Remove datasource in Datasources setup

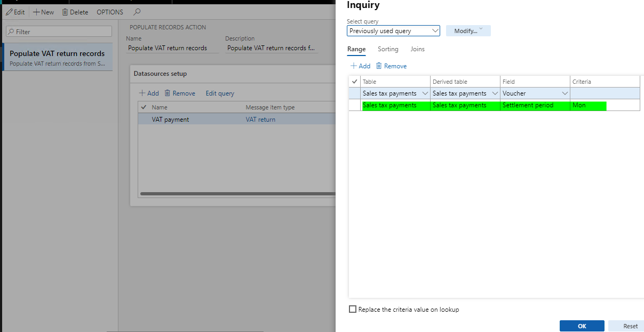click(x=180, y=93)
